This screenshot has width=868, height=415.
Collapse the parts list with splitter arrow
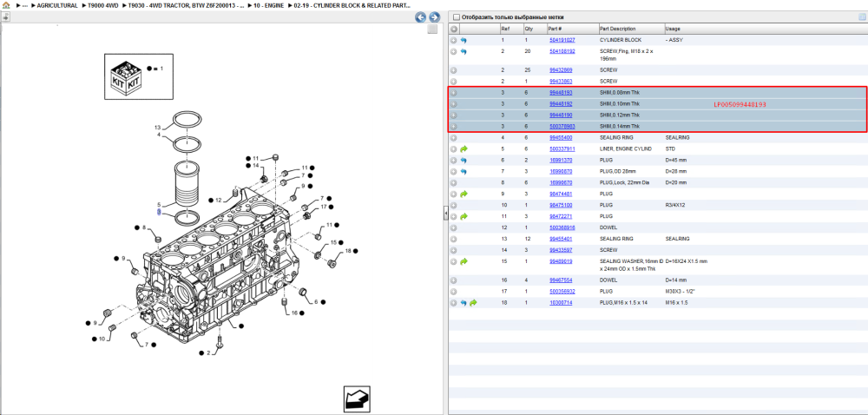click(x=445, y=214)
